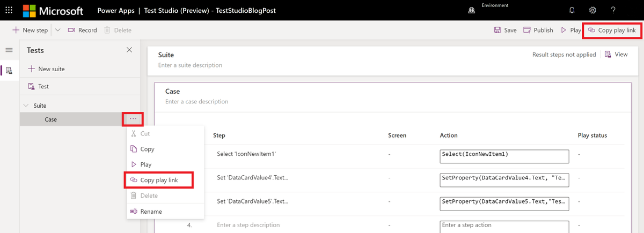The height and width of the screenshot is (233, 644).
Task: Click the Select(IconNewItem1) action field
Action: [x=504, y=156]
